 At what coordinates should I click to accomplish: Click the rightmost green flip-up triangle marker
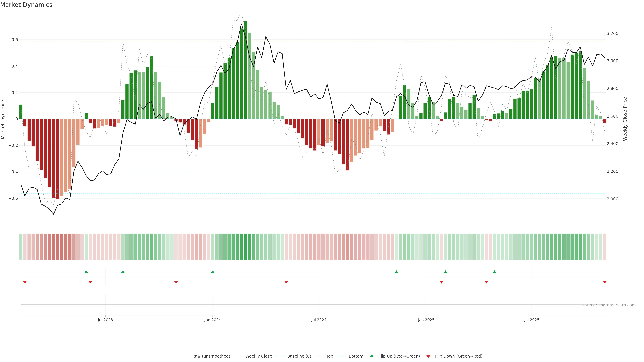tap(495, 272)
